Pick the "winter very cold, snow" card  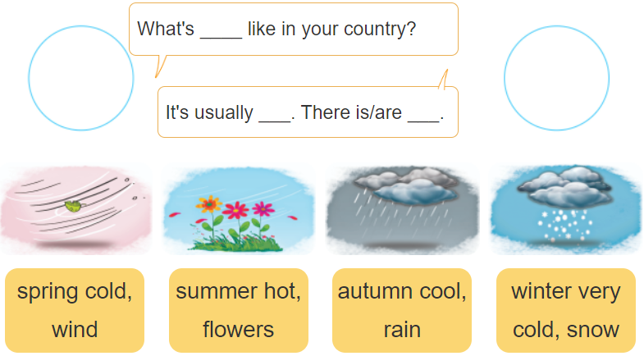point(566,310)
